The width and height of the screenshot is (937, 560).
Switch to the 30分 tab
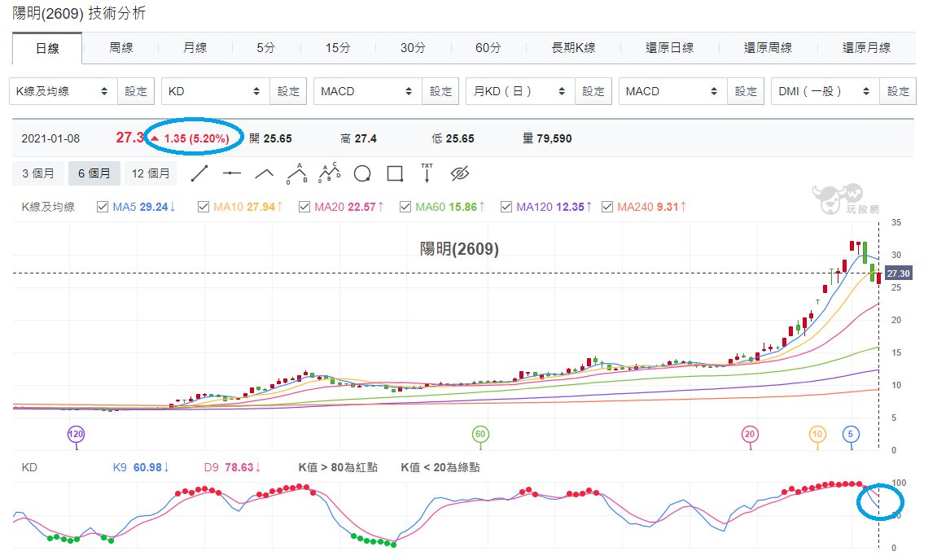413,48
